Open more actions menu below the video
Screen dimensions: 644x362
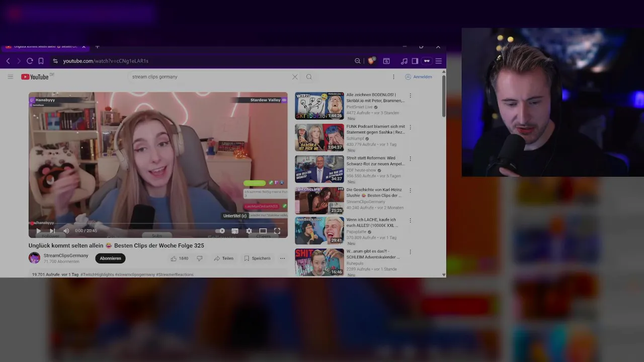point(282,258)
